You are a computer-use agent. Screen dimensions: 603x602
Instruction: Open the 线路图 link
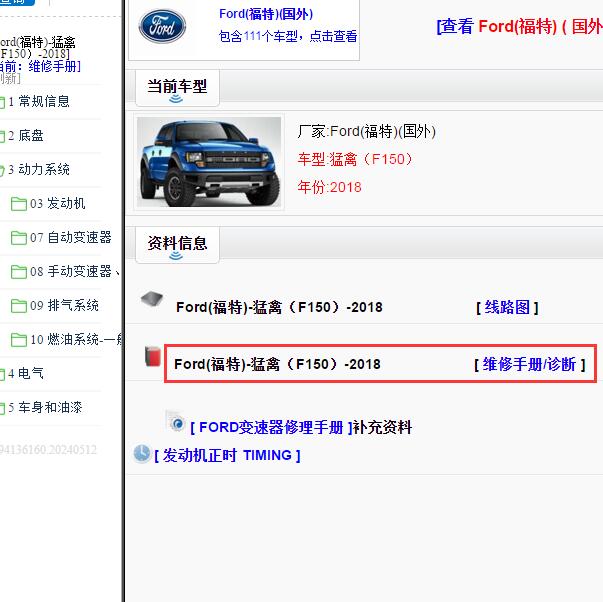point(507,307)
